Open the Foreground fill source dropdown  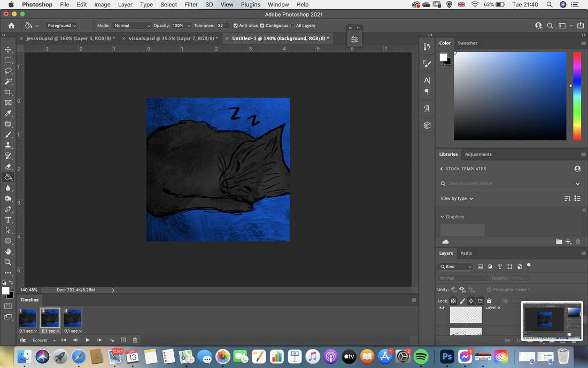(61, 26)
